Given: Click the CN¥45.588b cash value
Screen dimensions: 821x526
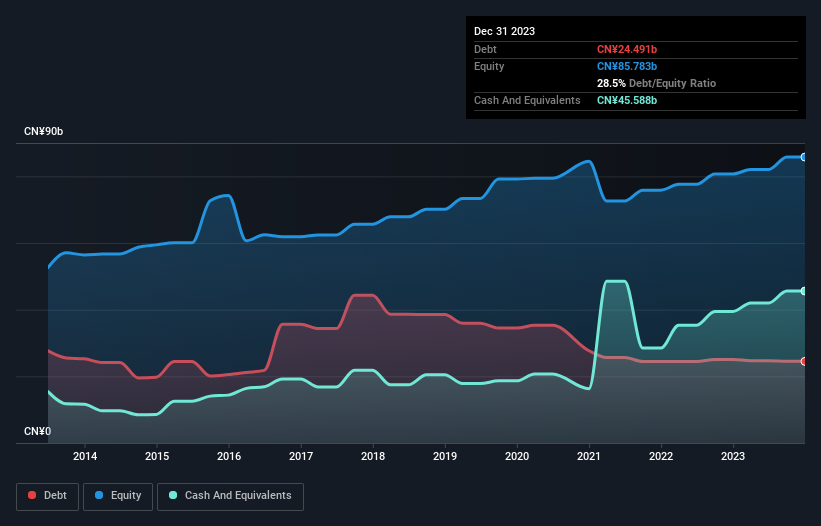Looking at the screenshot, I should pos(627,100).
